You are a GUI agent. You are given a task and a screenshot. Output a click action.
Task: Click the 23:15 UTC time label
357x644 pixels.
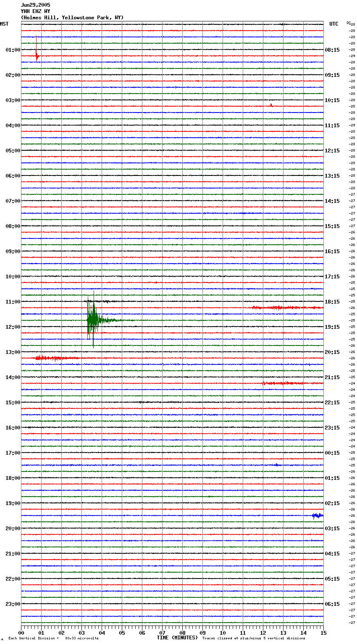[x=332, y=428]
